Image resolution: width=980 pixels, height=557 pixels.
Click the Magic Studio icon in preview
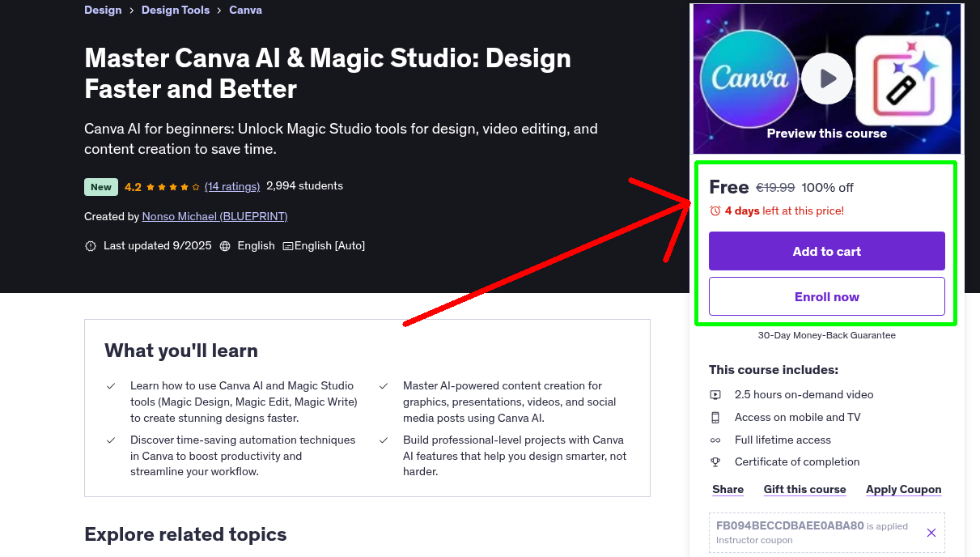[903, 79]
